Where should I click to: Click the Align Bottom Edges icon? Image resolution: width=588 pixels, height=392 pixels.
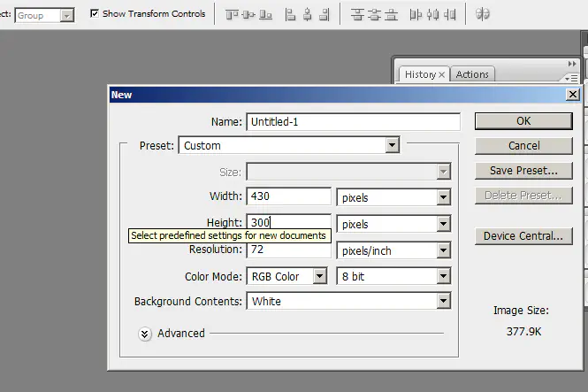pos(263,14)
